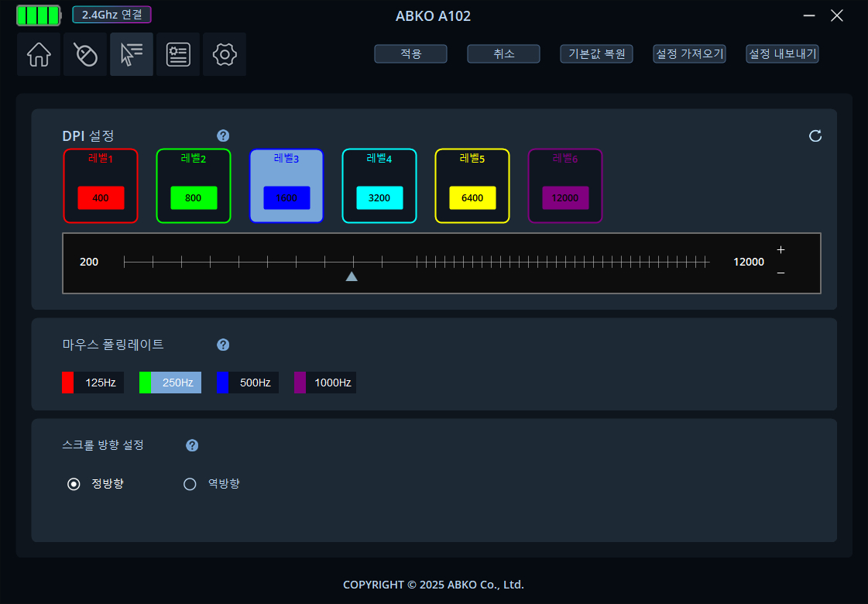Viewport: 868px width, 604px height.
Task: Click the blue 1600 DPI color swatch
Action: coord(286,197)
